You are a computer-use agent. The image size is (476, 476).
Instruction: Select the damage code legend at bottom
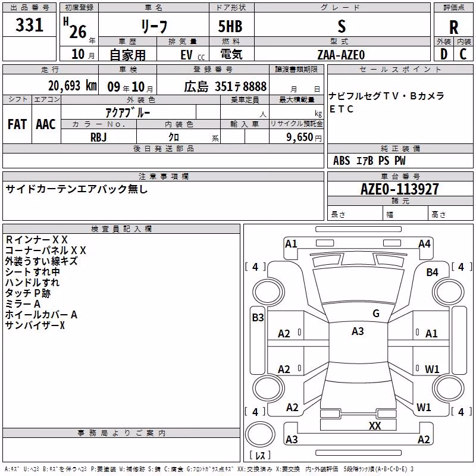(209, 469)
